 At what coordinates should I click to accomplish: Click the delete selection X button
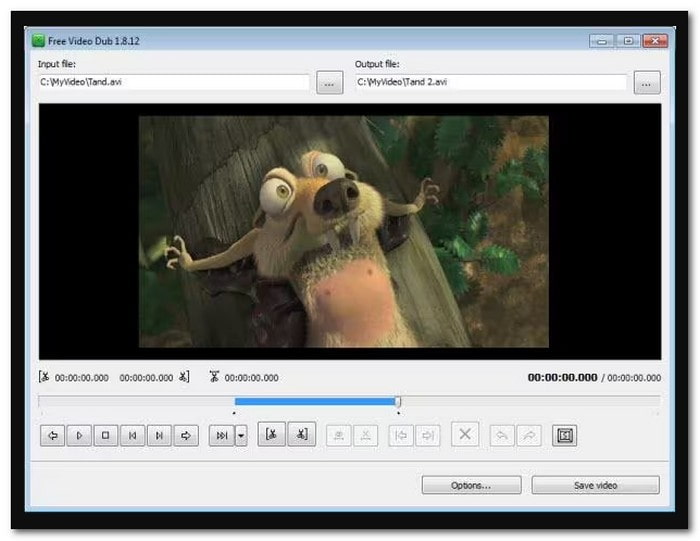pos(465,434)
